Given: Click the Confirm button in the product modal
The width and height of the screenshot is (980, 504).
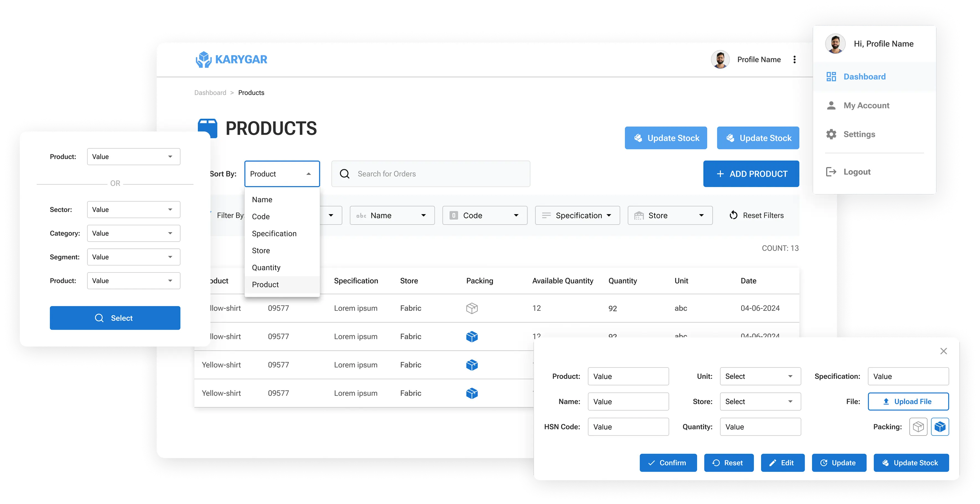Looking at the screenshot, I should click(668, 463).
